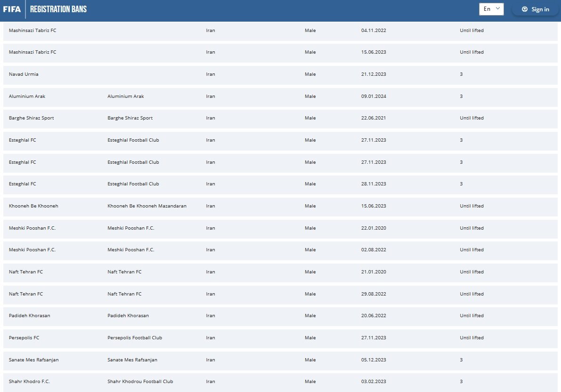Click the Khooneh Be Khooneh Mazandaran cell
Screen dimensions: 561x392
146,206
